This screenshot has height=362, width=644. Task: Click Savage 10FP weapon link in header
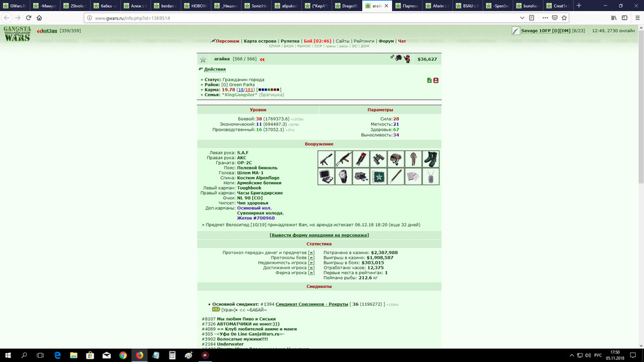pos(546,30)
